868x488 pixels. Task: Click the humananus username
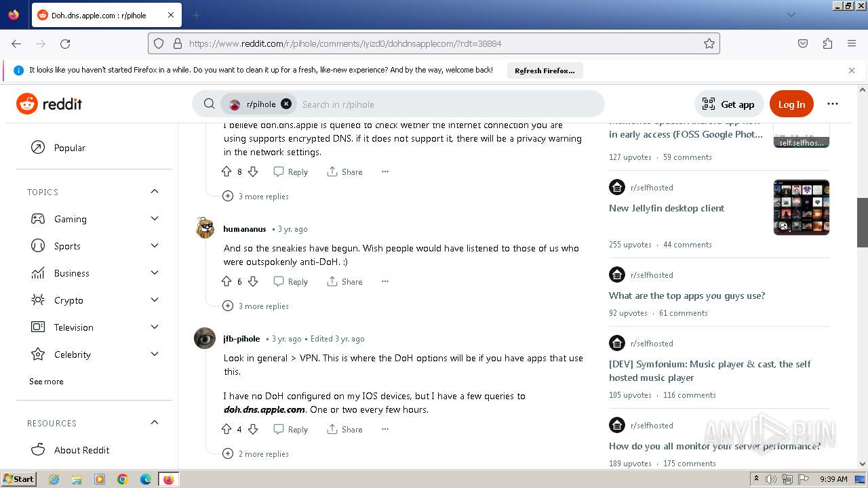(x=245, y=229)
